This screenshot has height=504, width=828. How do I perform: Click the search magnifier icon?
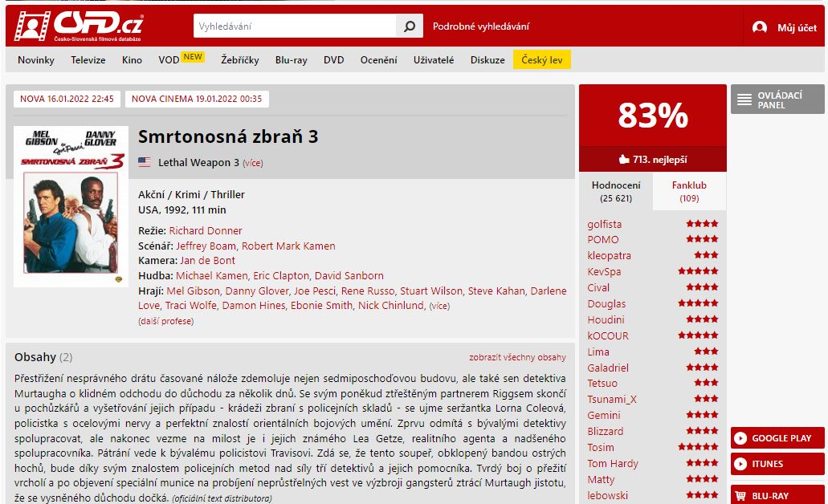tap(410, 26)
